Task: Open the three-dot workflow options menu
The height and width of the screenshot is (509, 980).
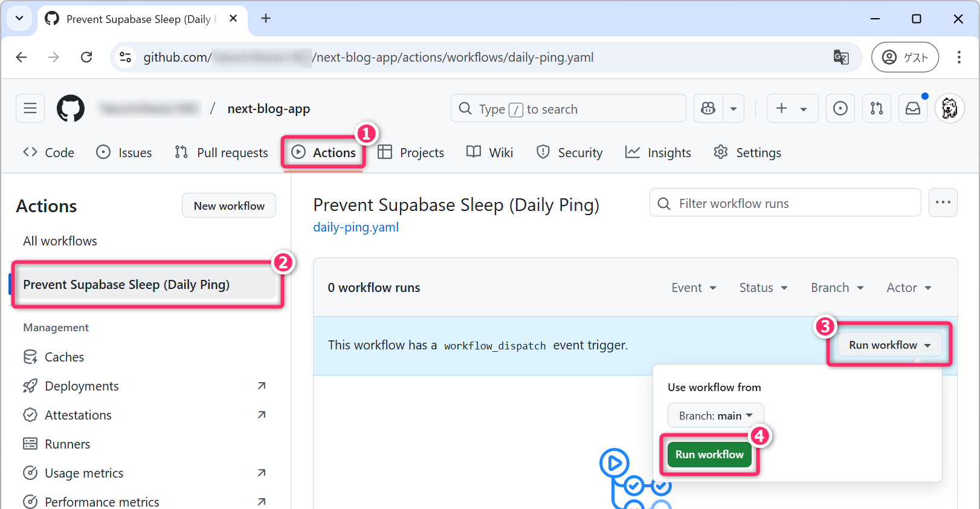Action: click(943, 203)
